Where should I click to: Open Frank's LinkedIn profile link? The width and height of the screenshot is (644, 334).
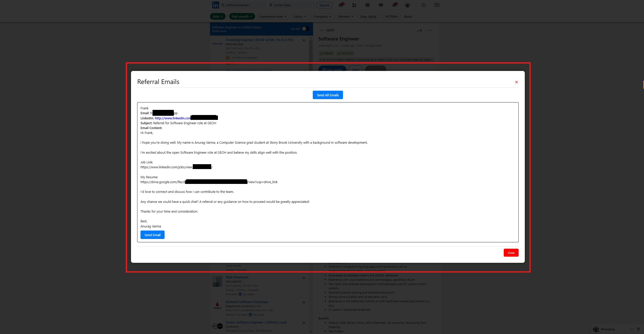(x=173, y=118)
